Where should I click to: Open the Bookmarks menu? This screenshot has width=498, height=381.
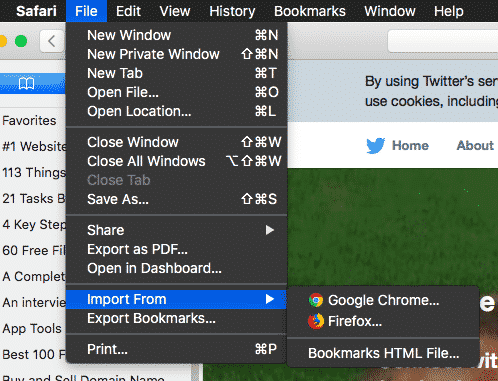click(310, 11)
